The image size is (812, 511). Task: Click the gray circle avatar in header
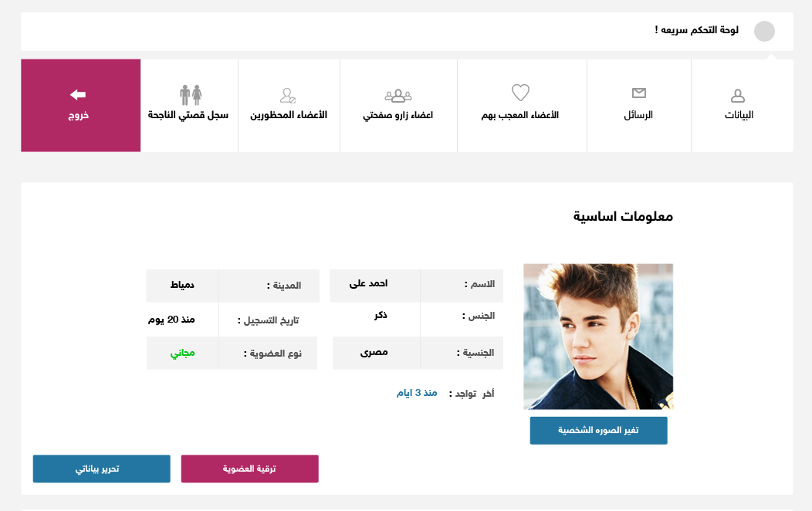coord(764,32)
